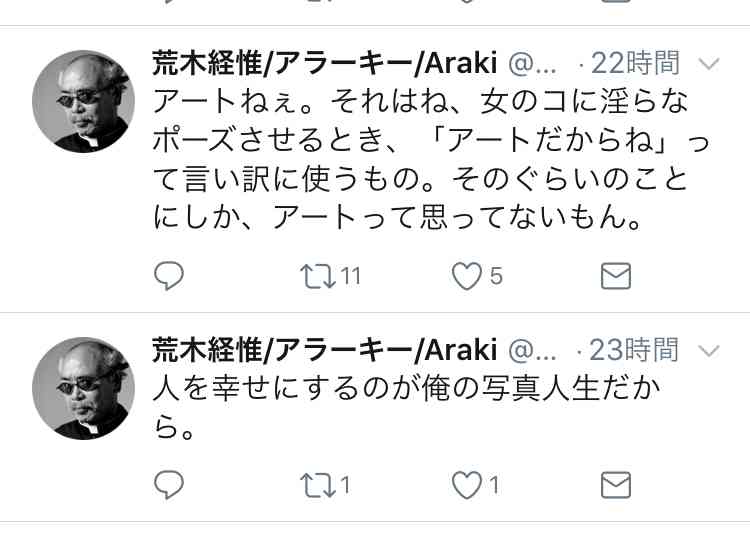Viewport: 750px width, 540px height.
Task: Reply to the 22時間 tweet
Action: coord(169,276)
